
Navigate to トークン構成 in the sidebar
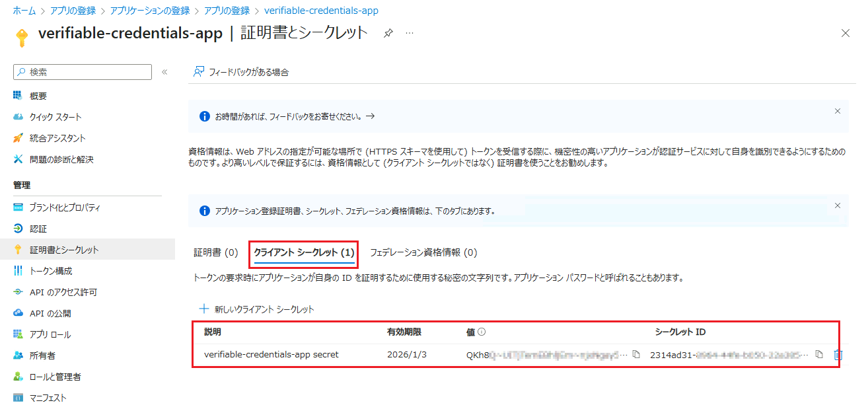(51, 271)
